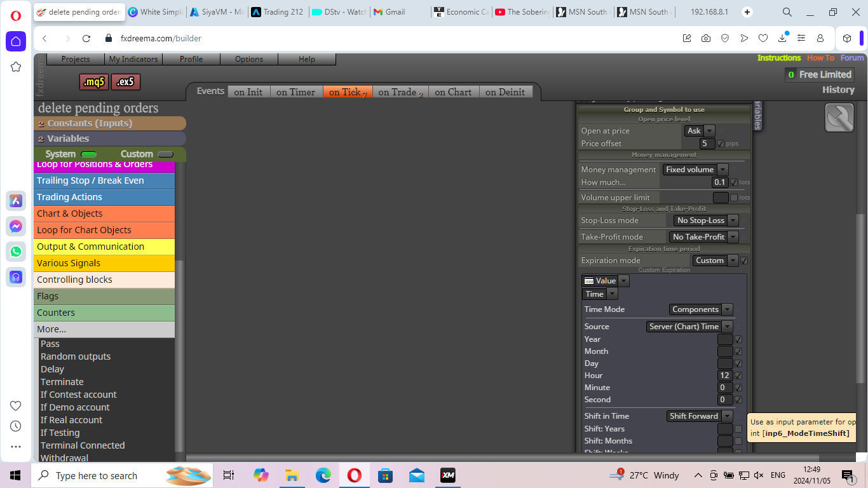Click the Price offset value field

pyautogui.click(x=707, y=144)
